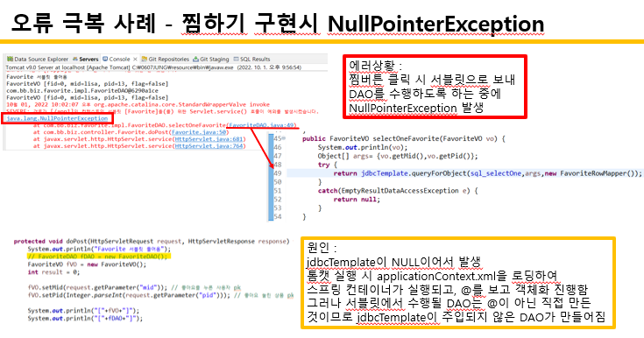Click the 'System.out.println(vo);' code line
This screenshot has width=644, height=338.
(363, 147)
